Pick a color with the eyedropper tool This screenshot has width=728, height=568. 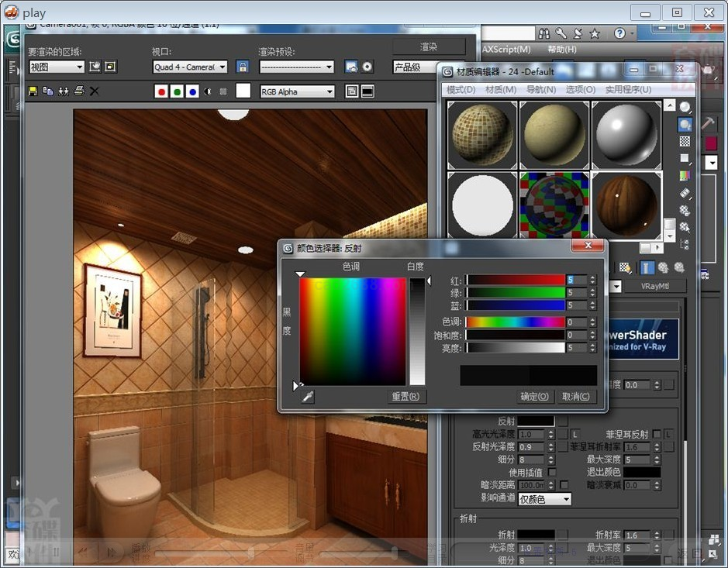point(308,396)
